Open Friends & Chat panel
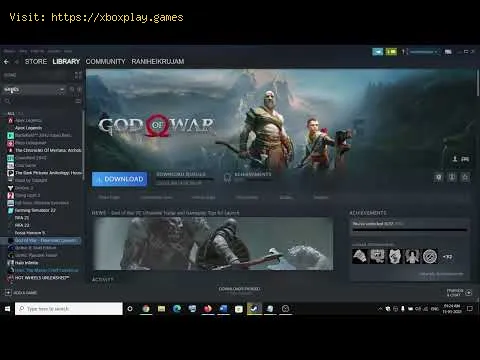Viewport: 480px width, 360px height. pos(459,292)
